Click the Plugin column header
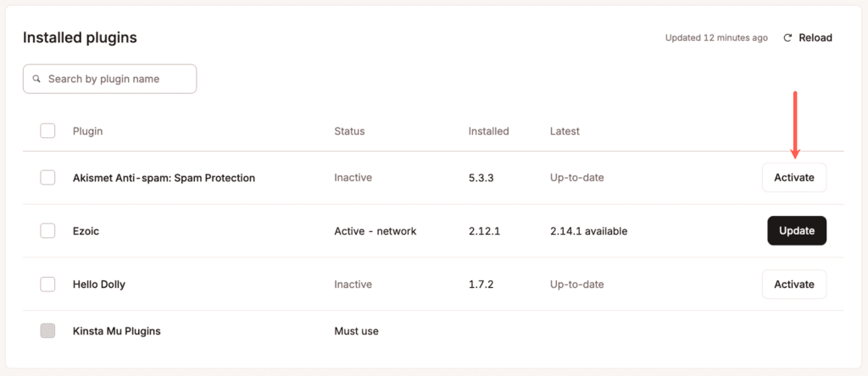The height and width of the screenshot is (376, 868). [x=88, y=131]
